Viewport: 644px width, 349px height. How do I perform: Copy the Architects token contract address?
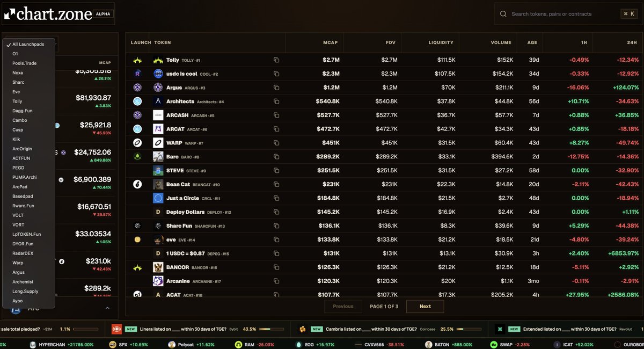tap(276, 101)
